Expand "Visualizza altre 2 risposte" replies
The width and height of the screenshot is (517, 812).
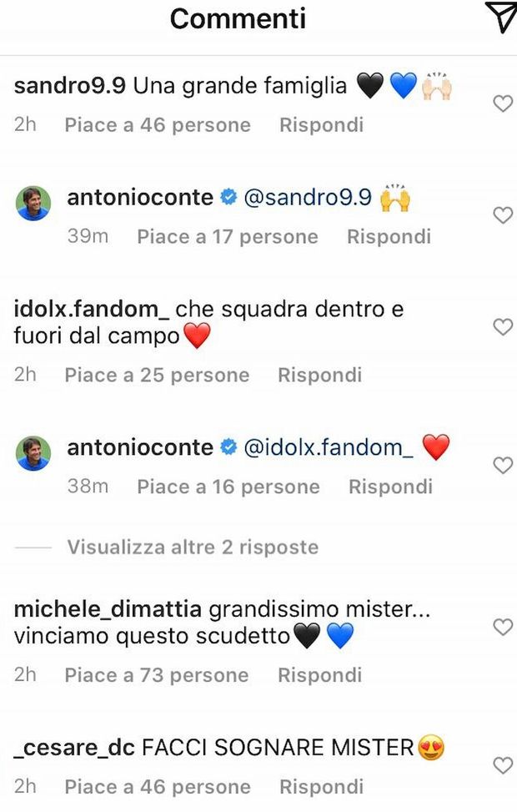193,547
